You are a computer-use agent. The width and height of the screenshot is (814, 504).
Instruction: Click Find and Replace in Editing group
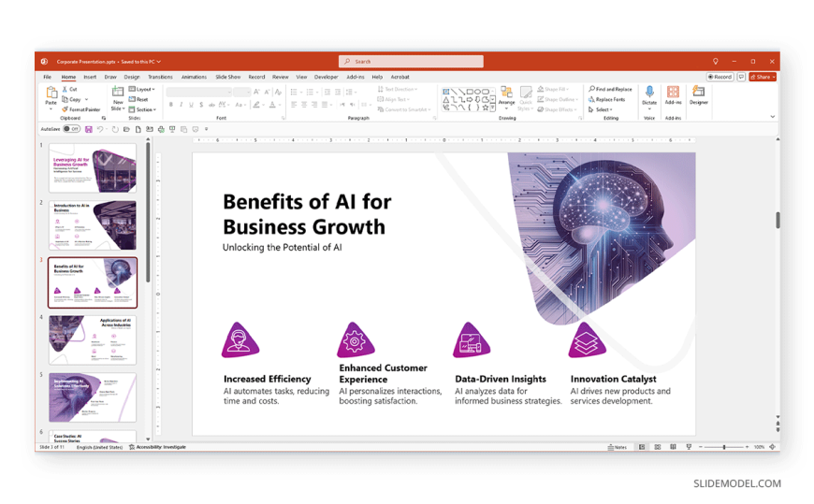pyautogui.click(x=611, y=89)
